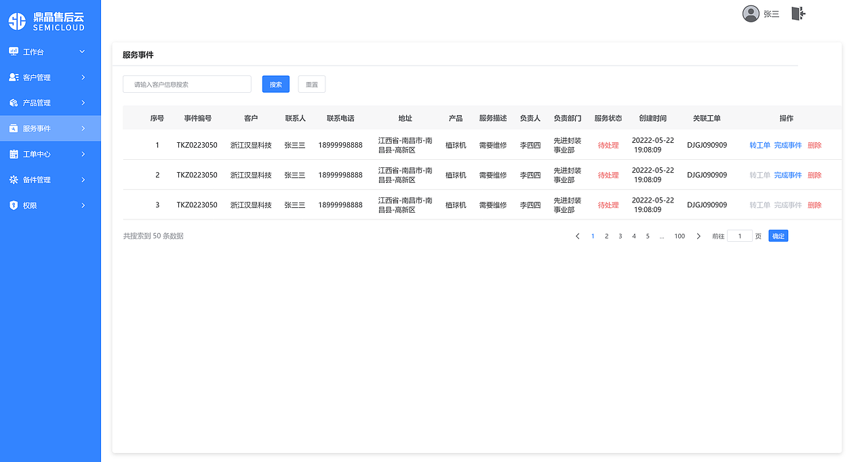The height and width of the screenshot is (462, 868).
Task: Focus the customer info search field
Action: pos(187,84)
